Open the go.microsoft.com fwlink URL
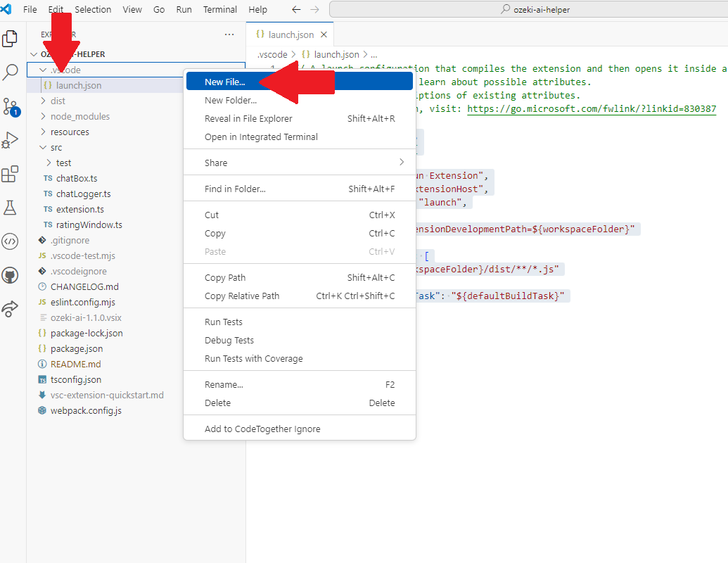The width and height of the screenshot is (728, 563). pos(592,108)
